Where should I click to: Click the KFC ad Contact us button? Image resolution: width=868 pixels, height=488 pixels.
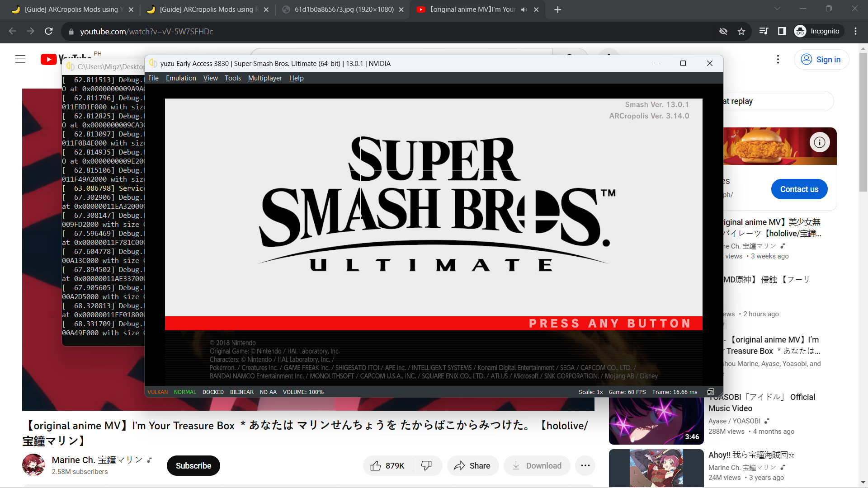800,189
